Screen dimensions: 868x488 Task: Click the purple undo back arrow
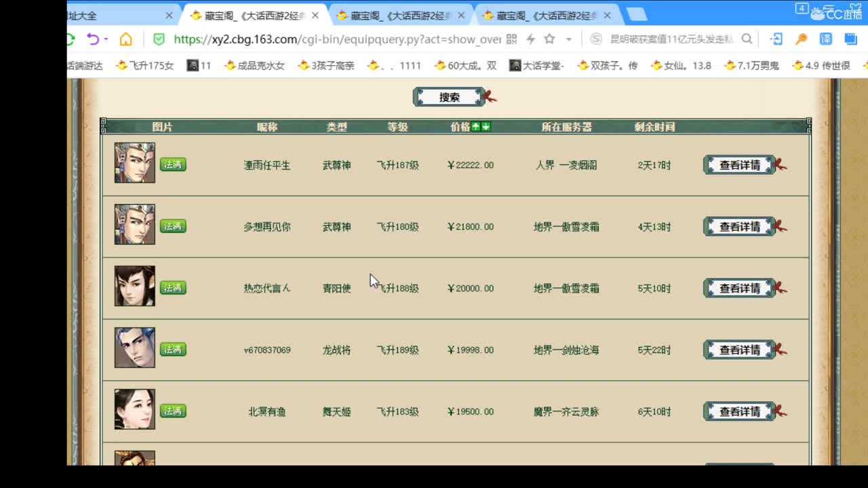click(93, 39)
